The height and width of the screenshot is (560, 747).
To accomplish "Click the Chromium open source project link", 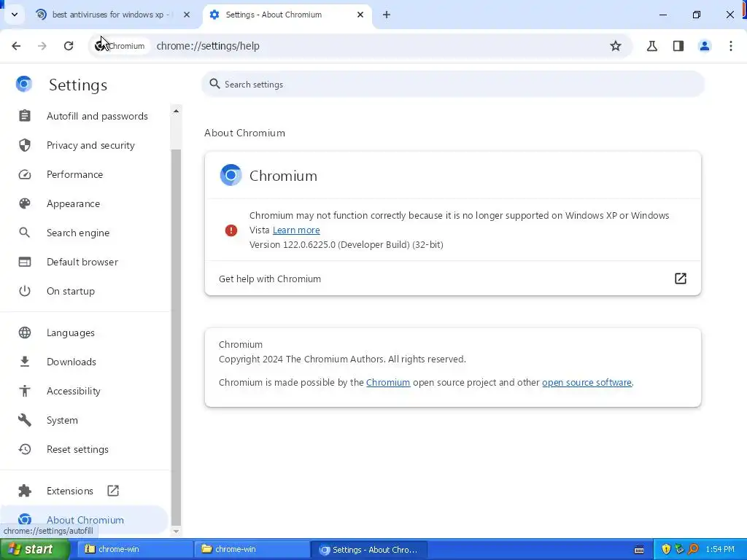I will click(388, 382).
